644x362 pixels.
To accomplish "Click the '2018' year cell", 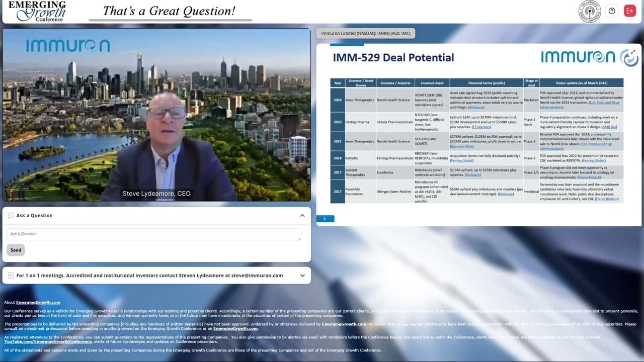I will tap(338, 158).
